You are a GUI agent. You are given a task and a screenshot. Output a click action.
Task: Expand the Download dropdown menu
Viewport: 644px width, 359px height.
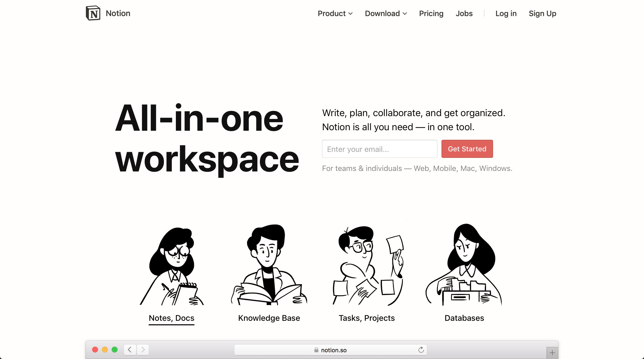coord(385,13)
